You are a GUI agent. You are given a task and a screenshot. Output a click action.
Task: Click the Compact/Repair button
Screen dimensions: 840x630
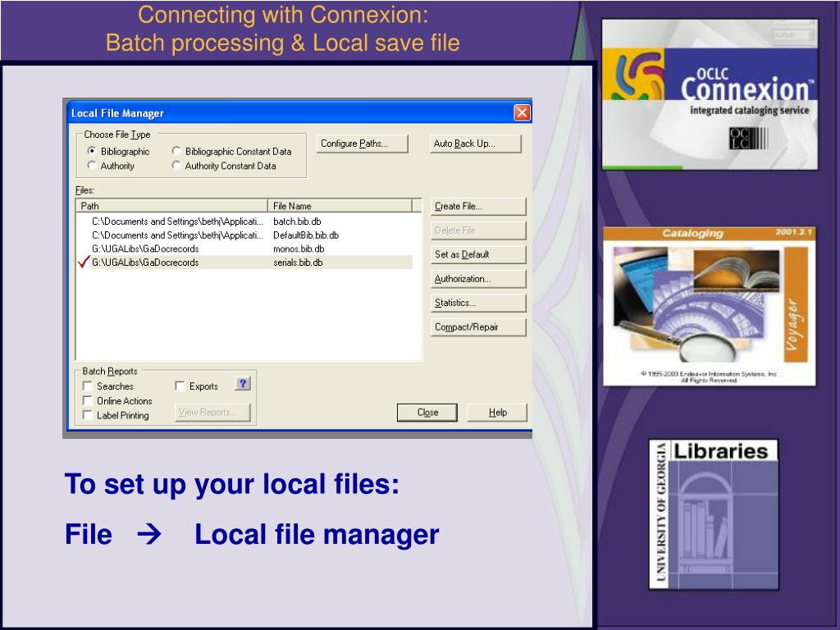(x=478, y=326)
